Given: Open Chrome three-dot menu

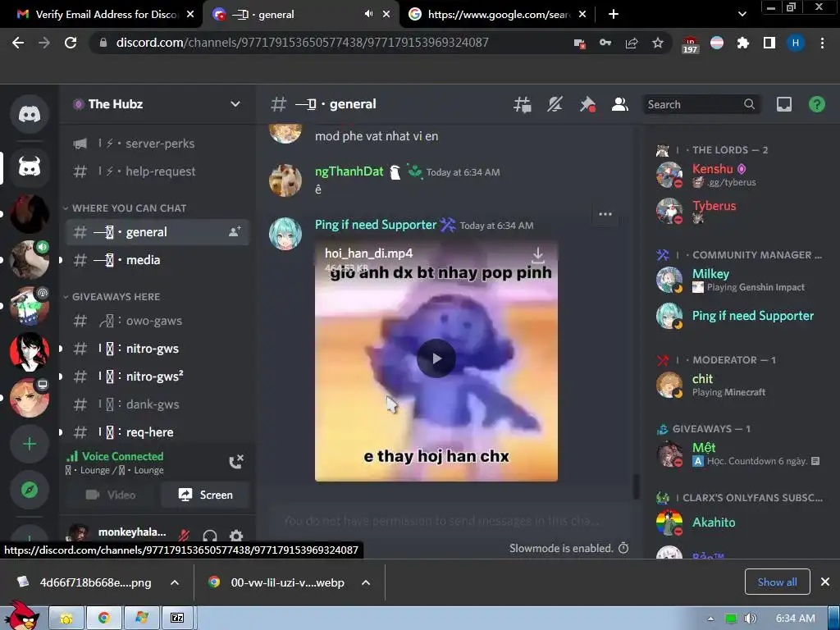Looking at the screenshot, I should [822, 43].
